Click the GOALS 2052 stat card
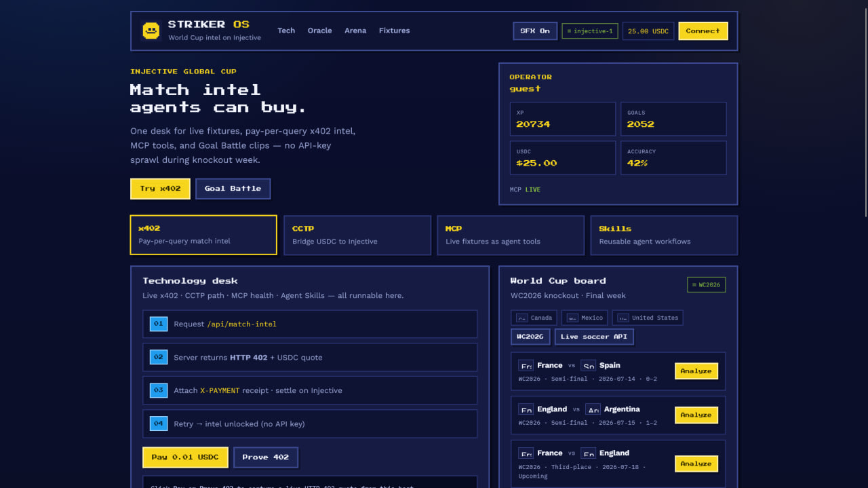 click(x=673, y=119)
